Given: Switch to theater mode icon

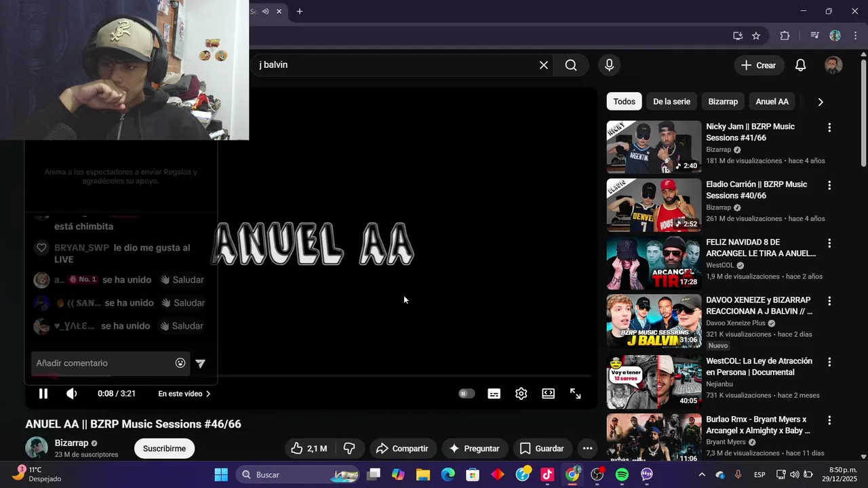Looking at the screenshot, I should [549, 394].
